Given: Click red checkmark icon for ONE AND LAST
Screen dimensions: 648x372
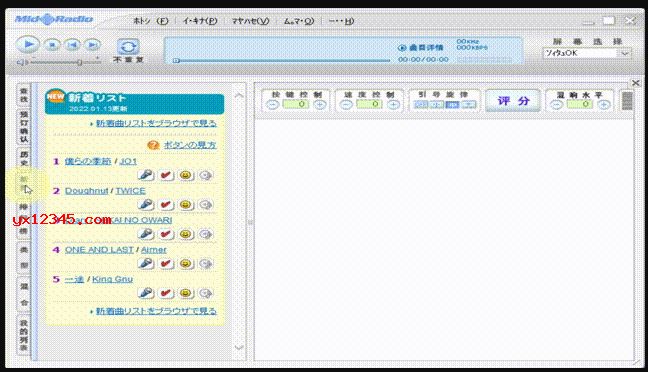Looking at the screenshot, I should (x=166, y=263).
